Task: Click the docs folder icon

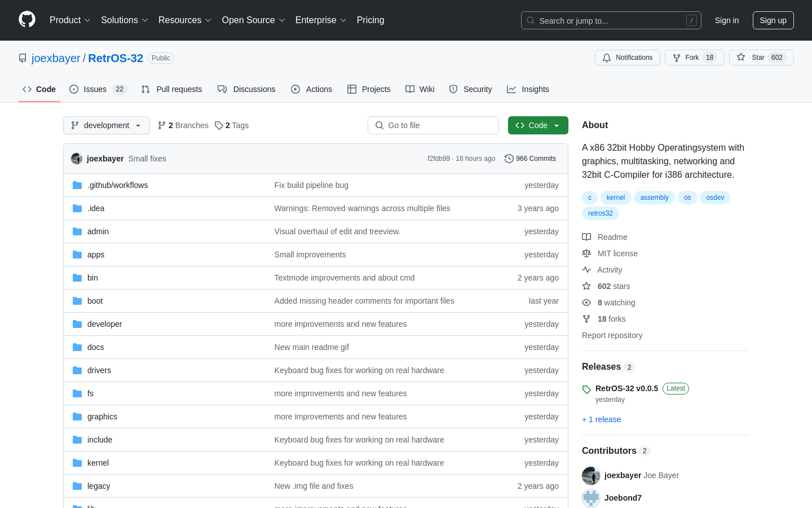Action: click(77, 347)
